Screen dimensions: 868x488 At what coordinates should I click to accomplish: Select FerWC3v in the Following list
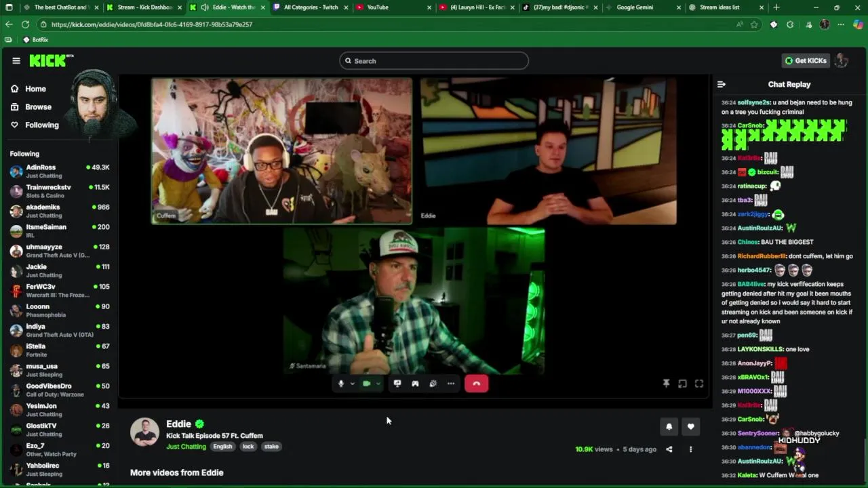pyautogui.click(x=60, y=290)
